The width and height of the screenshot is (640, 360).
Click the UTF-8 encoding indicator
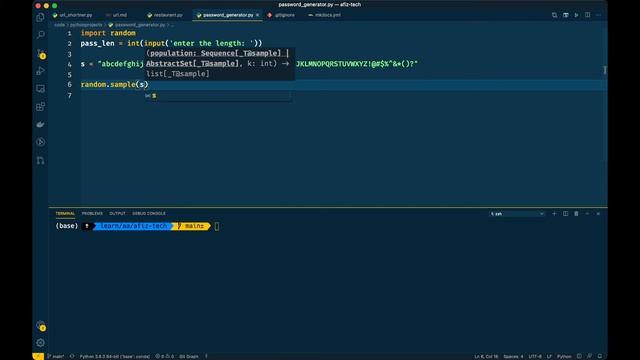[x=535, y=356]
